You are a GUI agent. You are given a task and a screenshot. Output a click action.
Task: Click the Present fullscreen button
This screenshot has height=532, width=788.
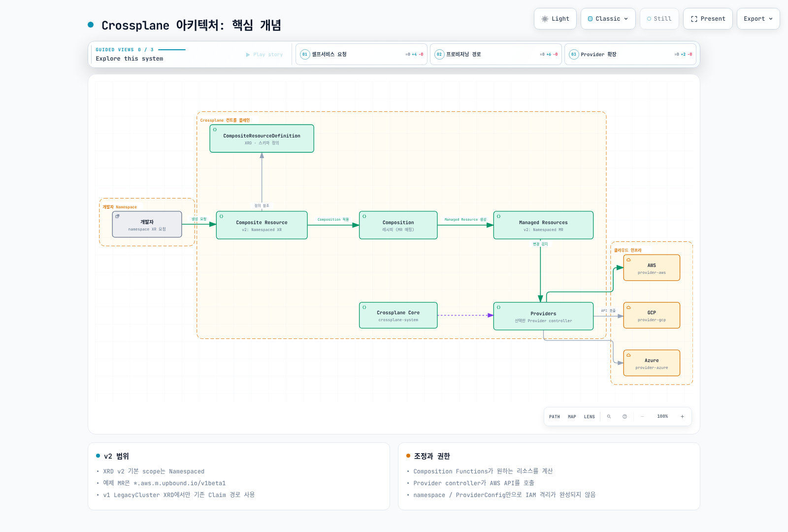[708, 19]
